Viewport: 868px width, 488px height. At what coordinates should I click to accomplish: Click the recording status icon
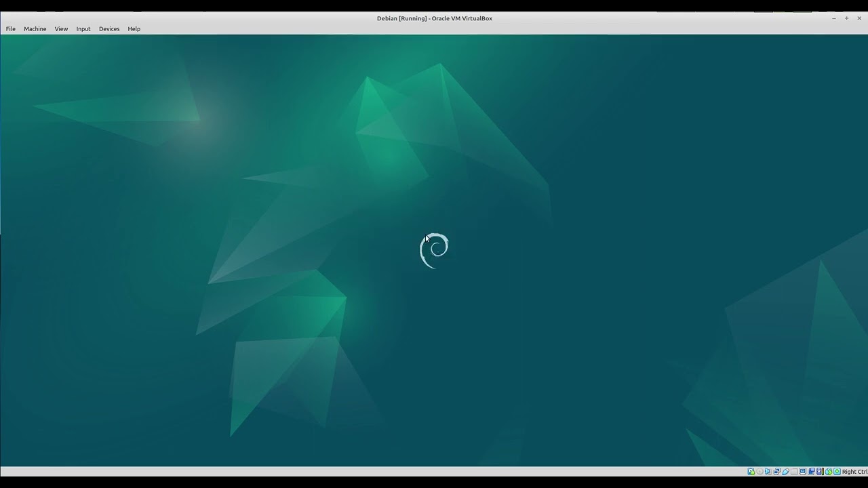pos(811,472)
